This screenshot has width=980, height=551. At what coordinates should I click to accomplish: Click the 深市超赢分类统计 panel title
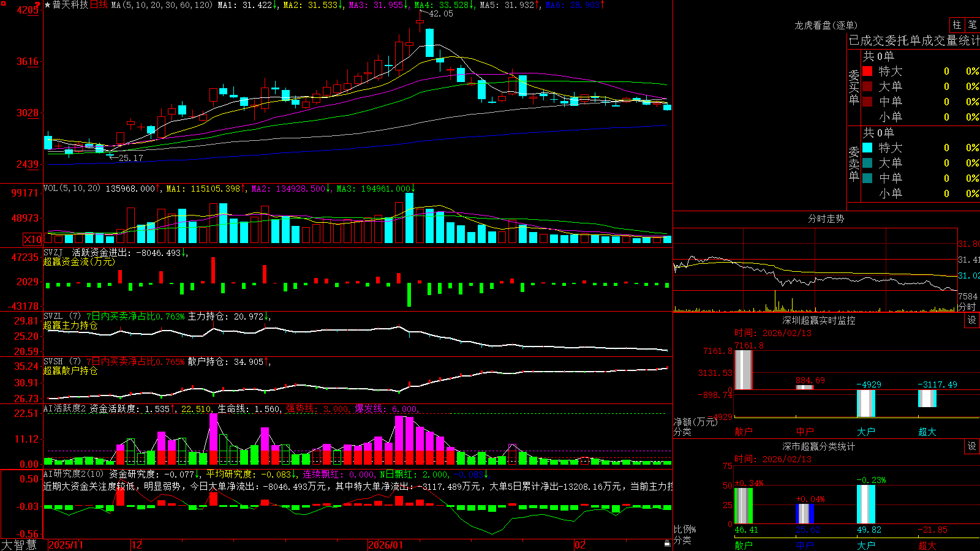pos(819,446)
